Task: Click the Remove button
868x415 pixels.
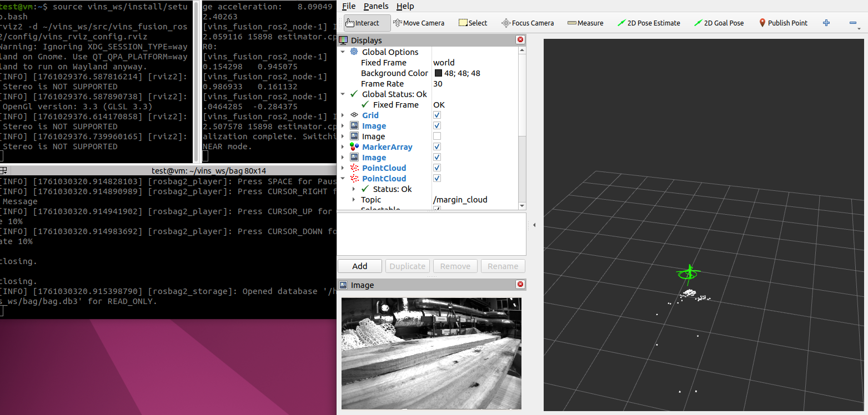Action: tap(455, 266)
